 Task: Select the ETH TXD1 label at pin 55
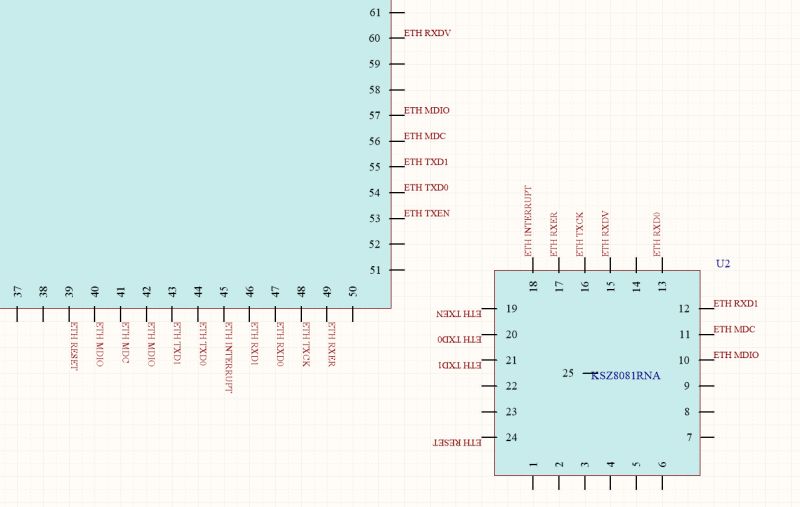[426, 162]
